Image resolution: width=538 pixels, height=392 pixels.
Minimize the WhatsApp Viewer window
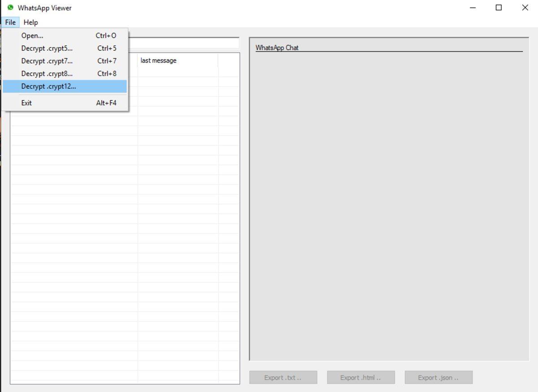click(473, 8)
